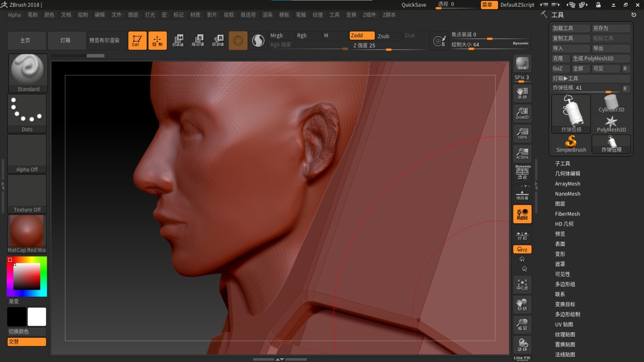Click 生成 PolyMesh3D button
Screen dimensions: 644x362
601,58
